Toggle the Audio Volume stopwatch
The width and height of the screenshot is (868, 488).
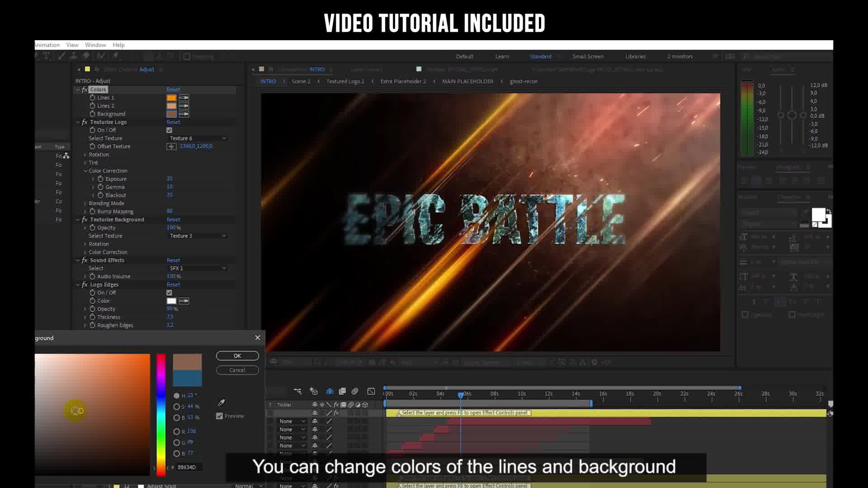tap(92, 277)
